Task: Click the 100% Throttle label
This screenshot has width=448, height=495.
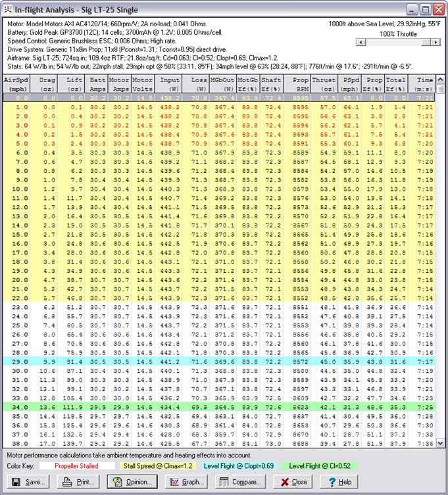Action: pyautogui.click(x=398, y=34)
